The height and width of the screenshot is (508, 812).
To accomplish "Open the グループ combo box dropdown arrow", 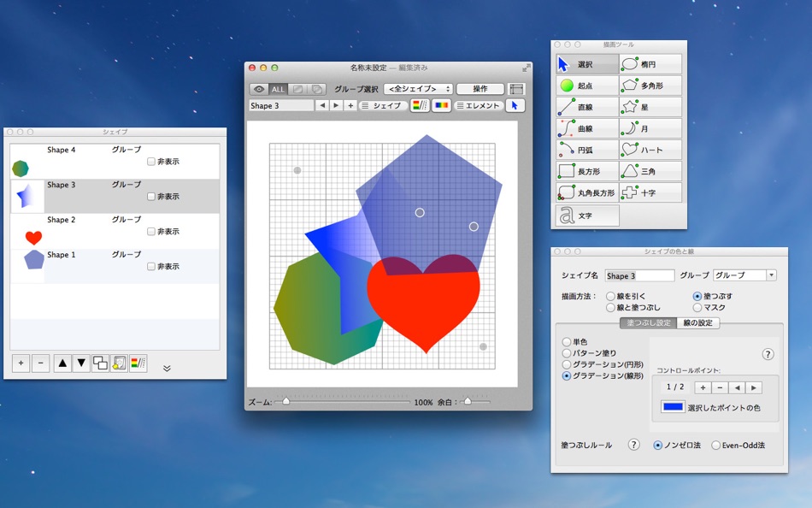I will [x=771, y=275].
